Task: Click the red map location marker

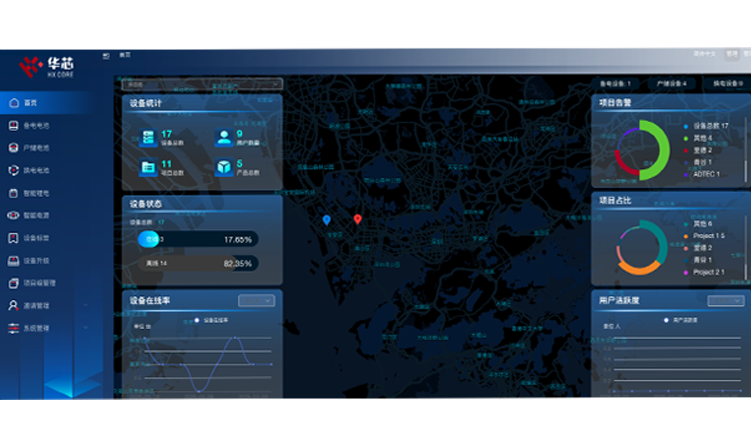Action: click(357, 219)
